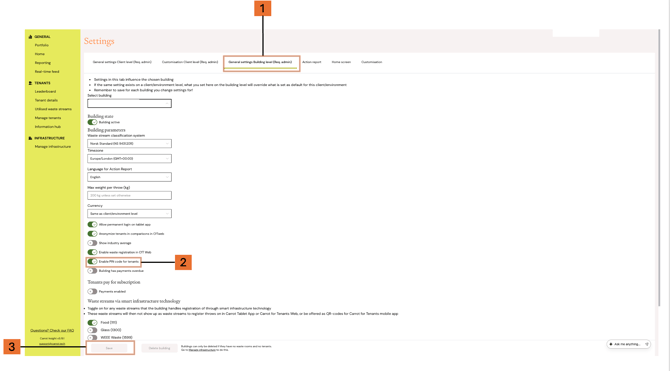Select General settings Building level tab
This screenshot has width=670, height=371.
[260, 62]
